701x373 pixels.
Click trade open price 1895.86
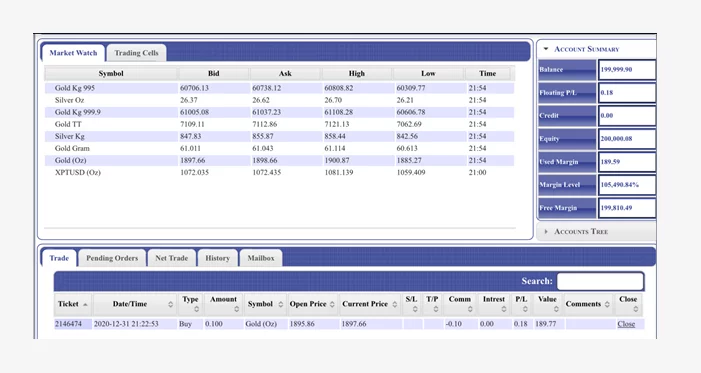pos(302,324)
